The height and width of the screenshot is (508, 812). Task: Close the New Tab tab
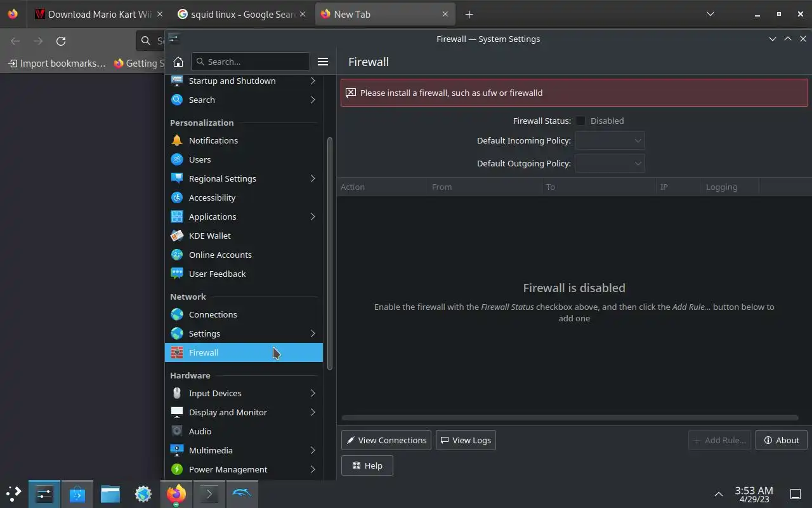point(445,14)
